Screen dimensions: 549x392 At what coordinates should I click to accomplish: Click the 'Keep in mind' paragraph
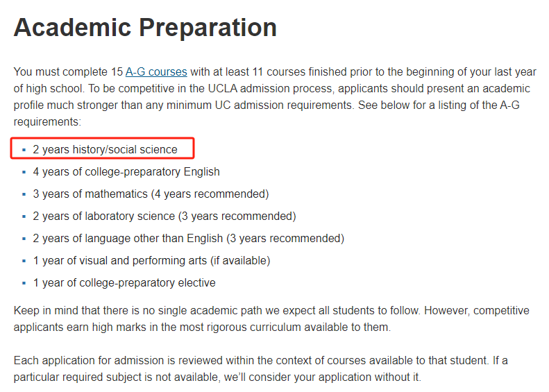[x=271, y=319]
